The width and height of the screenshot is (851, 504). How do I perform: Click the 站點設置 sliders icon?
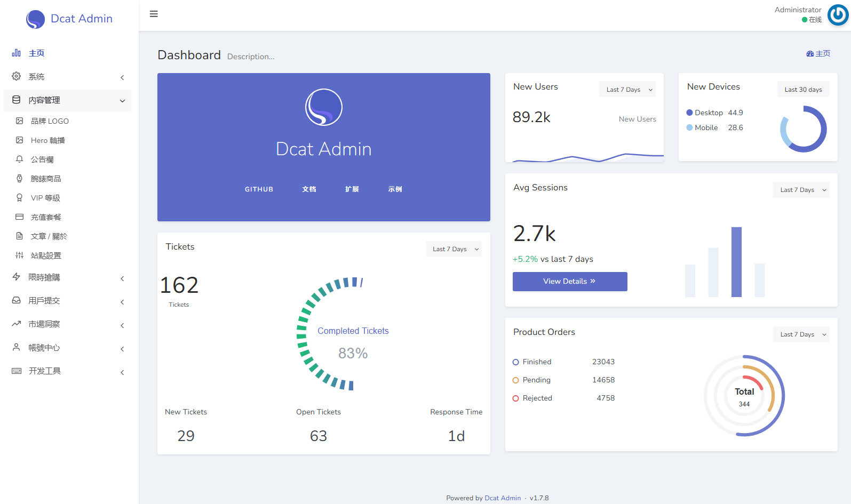tap(20, 255)
